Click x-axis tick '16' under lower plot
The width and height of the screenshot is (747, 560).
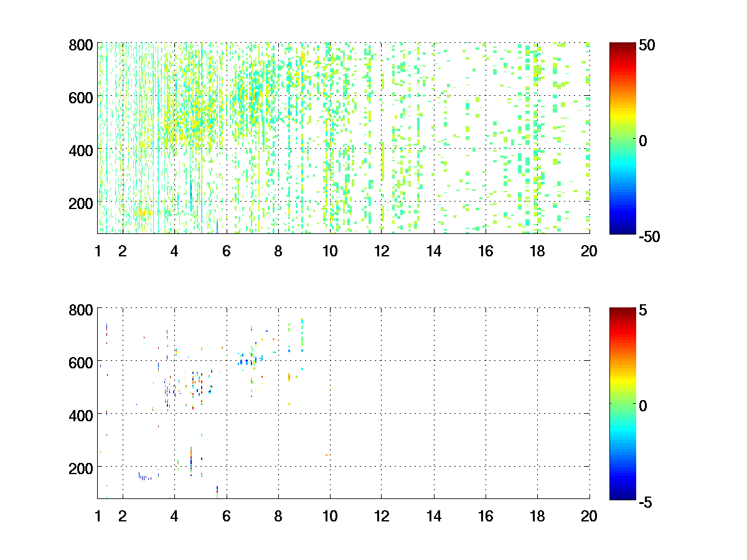point(486,516)
